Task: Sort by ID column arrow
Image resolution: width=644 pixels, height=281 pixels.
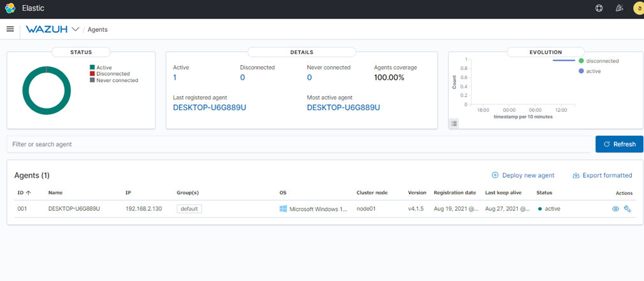Action: (x=29, y=192)
